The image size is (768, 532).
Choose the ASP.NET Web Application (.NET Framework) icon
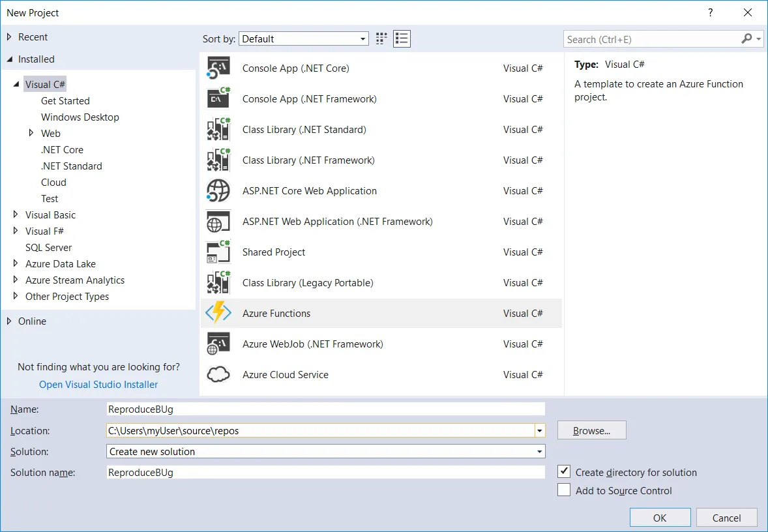tap(218, 222)
